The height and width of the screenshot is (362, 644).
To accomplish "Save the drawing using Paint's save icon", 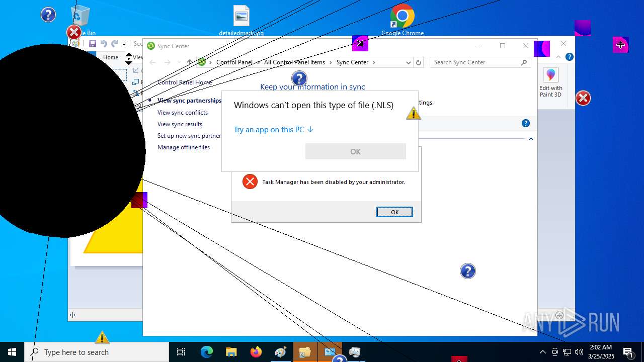I will click(93, 44).
